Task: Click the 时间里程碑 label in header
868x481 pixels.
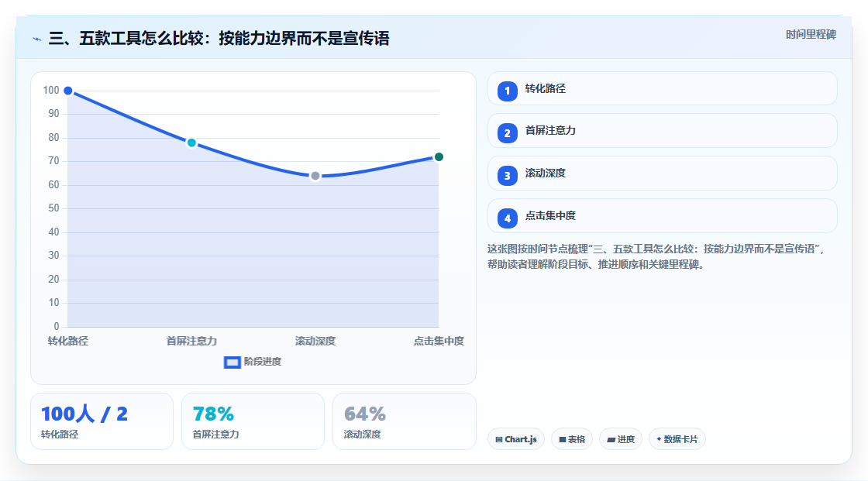Action: tap(811, 34)
